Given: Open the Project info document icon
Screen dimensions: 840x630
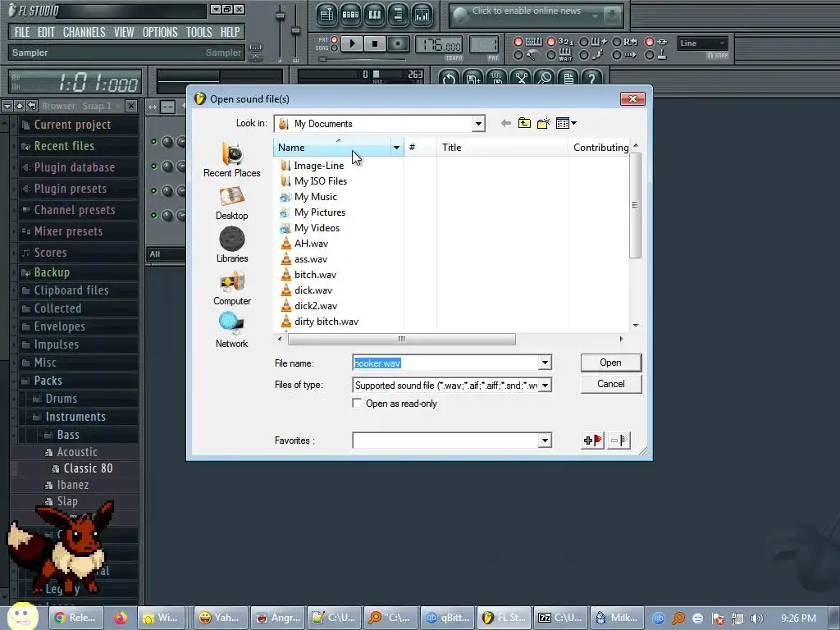Looking at the screenshot, I should (568, 78).
